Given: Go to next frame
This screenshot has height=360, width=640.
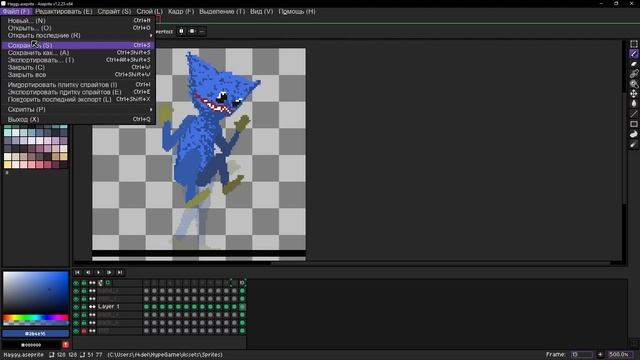Looking at the screenshot, I should [x=109, y=272].
